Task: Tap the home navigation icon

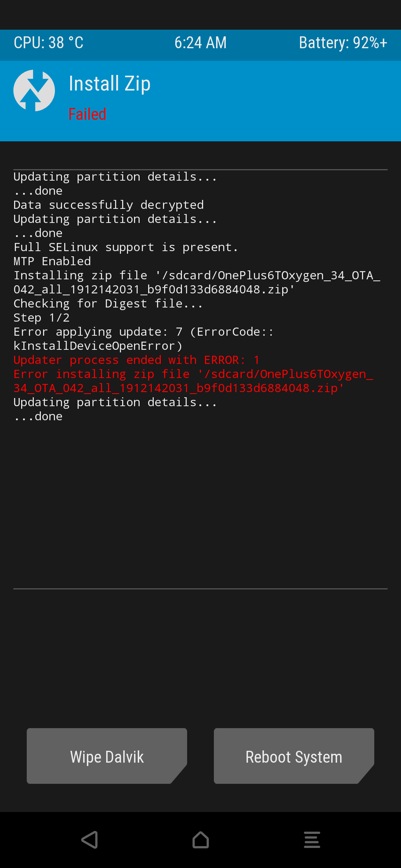Action: click(200, 840)
